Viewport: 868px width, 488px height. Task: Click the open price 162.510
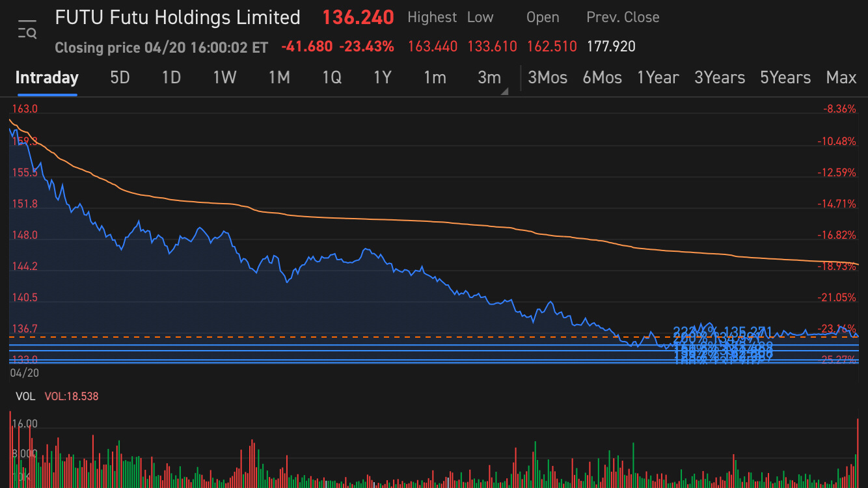click(x=552, y=47)
